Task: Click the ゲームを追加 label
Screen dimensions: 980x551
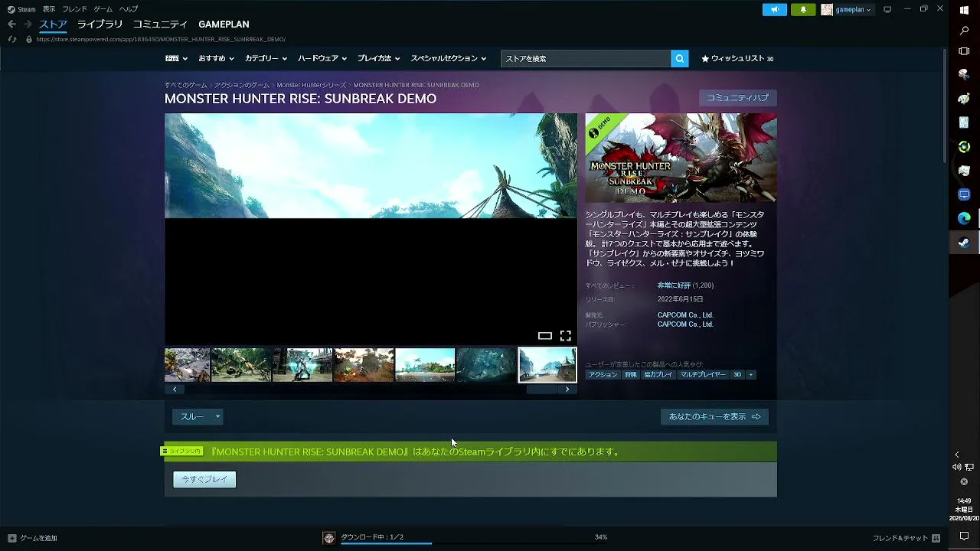Action: pos(38,538)
